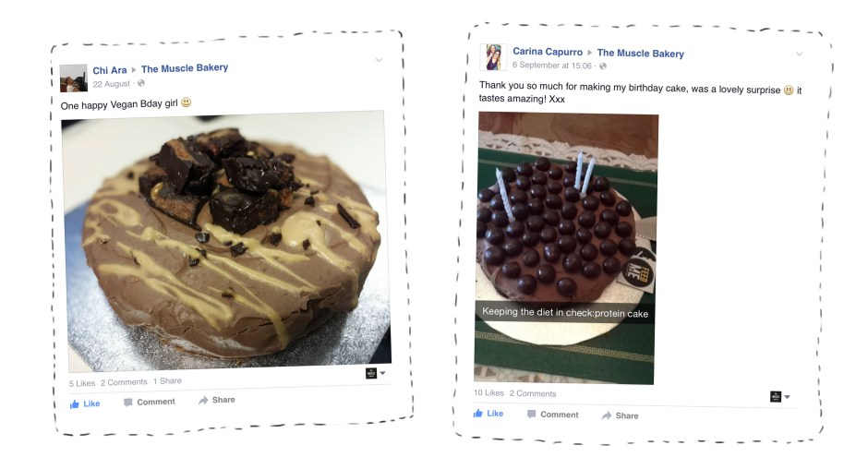The height and width of the screenshot is (469, 868).
Task: Click the Like thumbs-up on Carina Capurro's post
Action: (477, 413)
